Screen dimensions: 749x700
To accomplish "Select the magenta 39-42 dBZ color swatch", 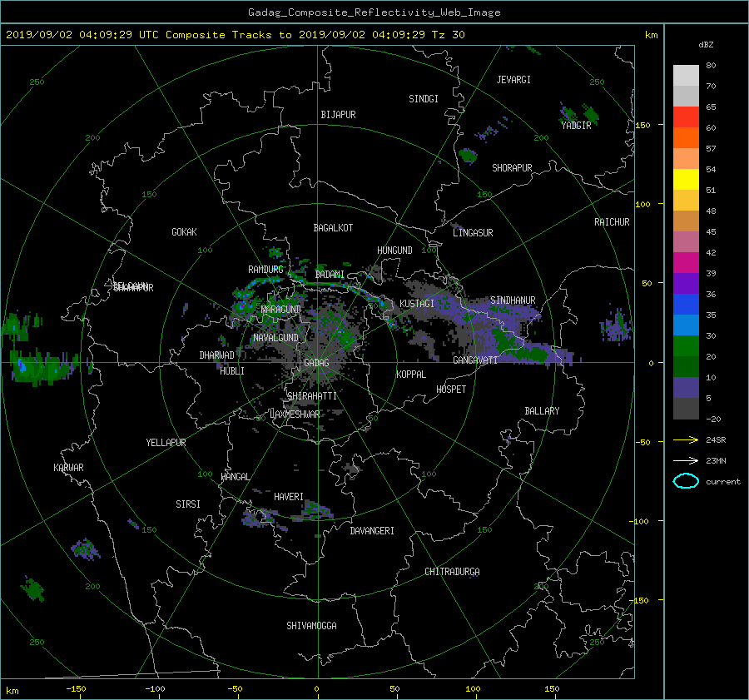I will click(686, 263).
